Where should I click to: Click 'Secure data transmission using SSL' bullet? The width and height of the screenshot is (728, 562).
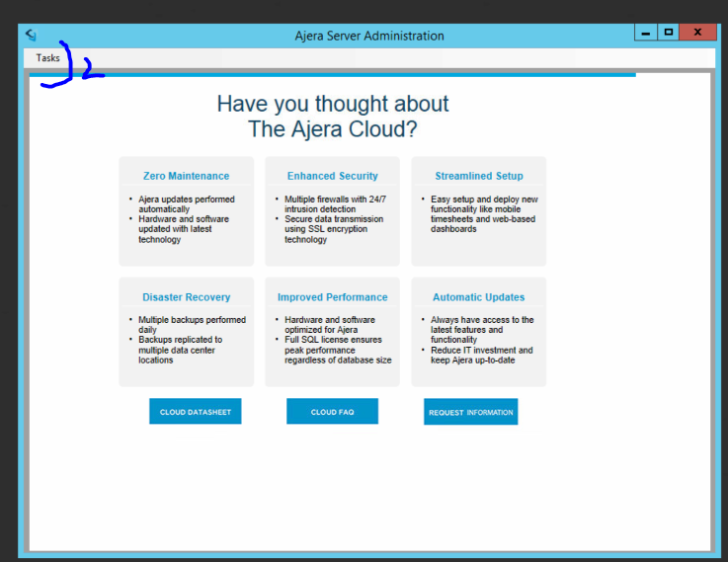pyautogui.click(x=334, y=229)
